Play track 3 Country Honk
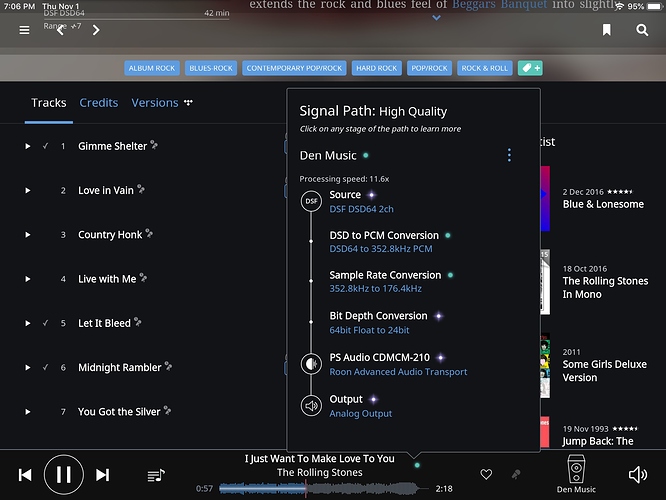Image resolution: width=666 pixels, height=500 pixels. point(28,234)
